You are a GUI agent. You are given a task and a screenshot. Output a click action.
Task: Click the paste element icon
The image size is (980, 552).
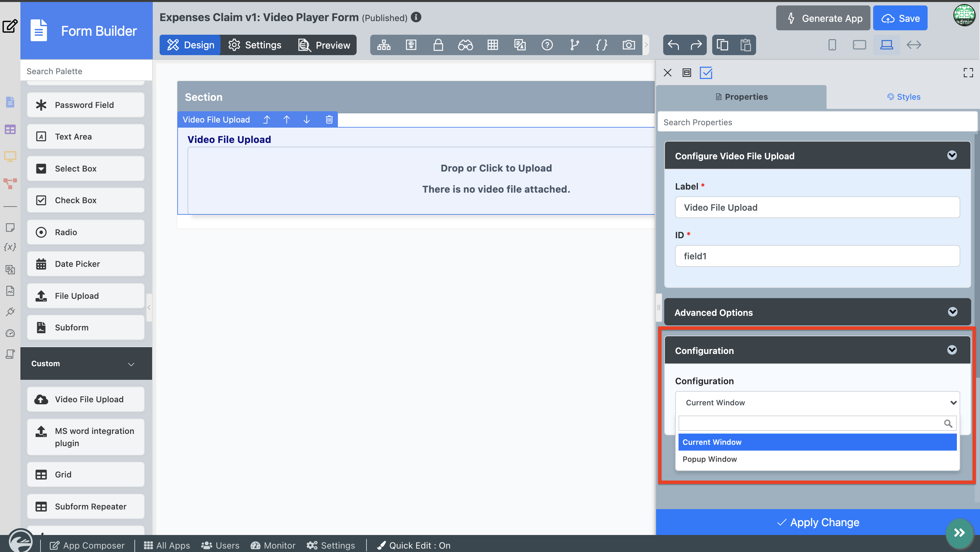coord(745,45)
